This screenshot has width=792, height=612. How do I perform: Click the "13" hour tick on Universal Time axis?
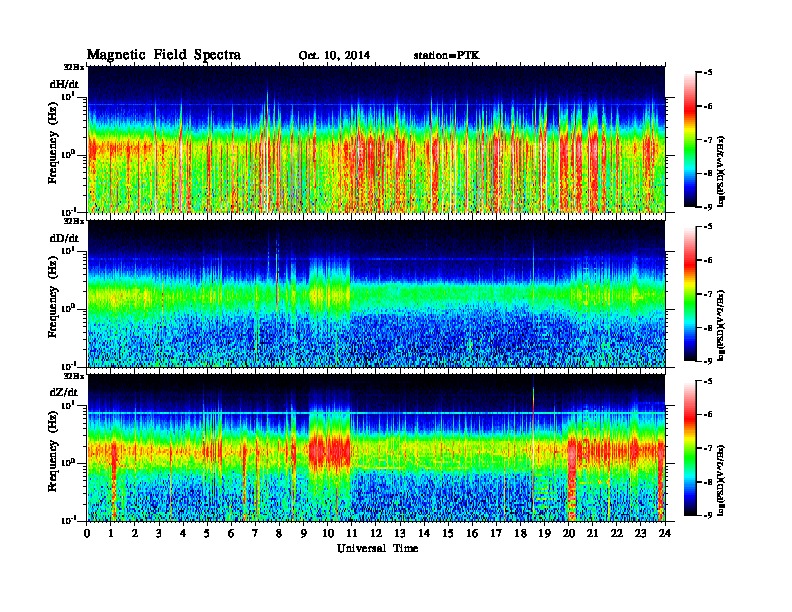pyautogui.click(x=400, y=533)
